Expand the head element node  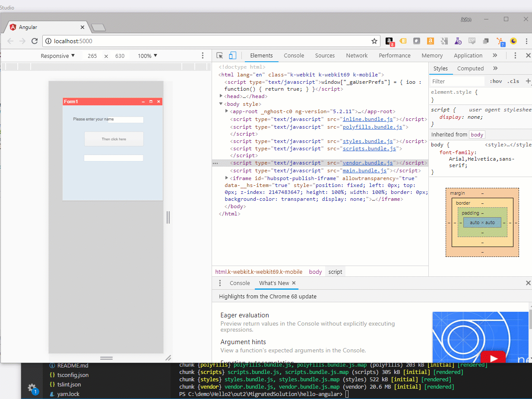coord(221,96)
